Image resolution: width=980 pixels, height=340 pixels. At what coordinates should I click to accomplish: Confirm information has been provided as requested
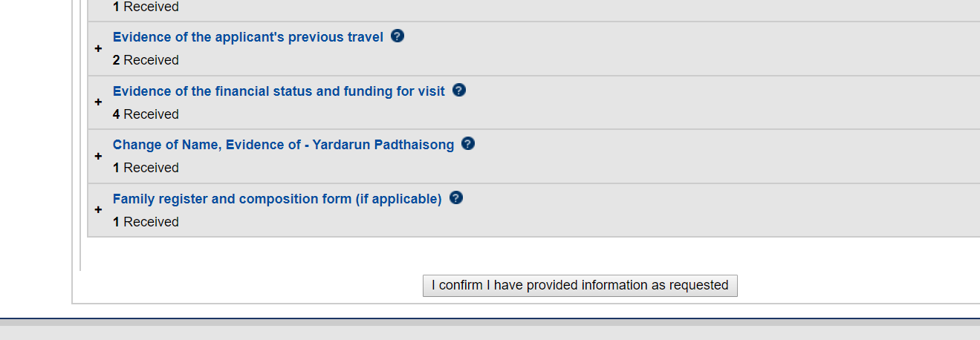point(580,286)
